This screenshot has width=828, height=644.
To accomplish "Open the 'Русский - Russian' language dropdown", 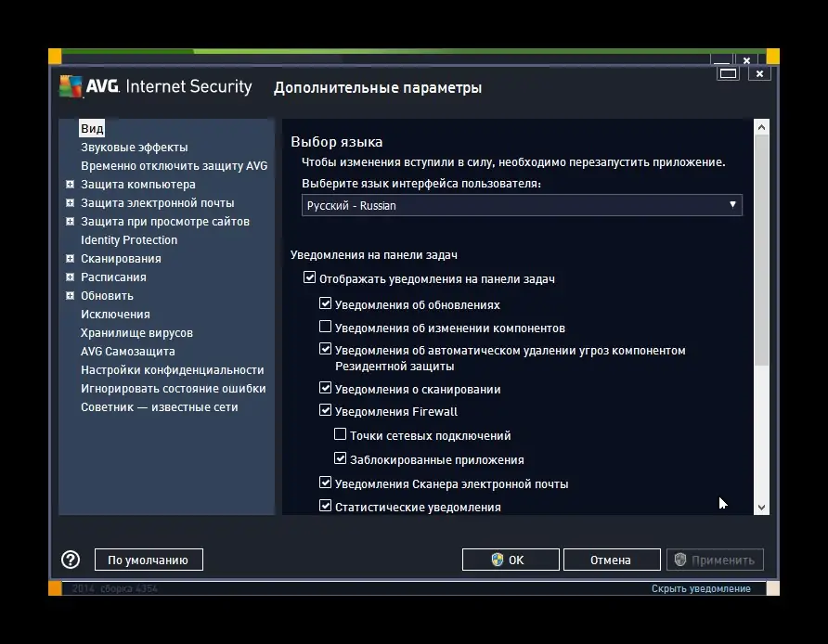I will click(522, 205).
